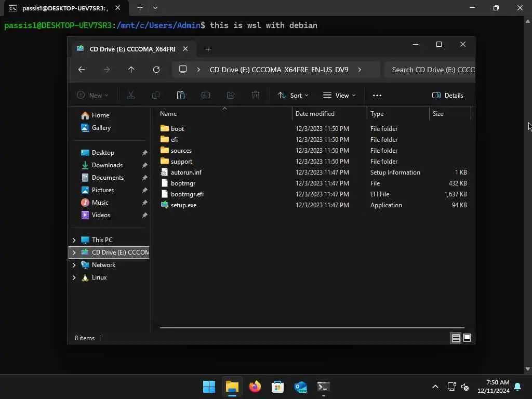Expand the CD Drive (E:) tree node

[74, 252]
